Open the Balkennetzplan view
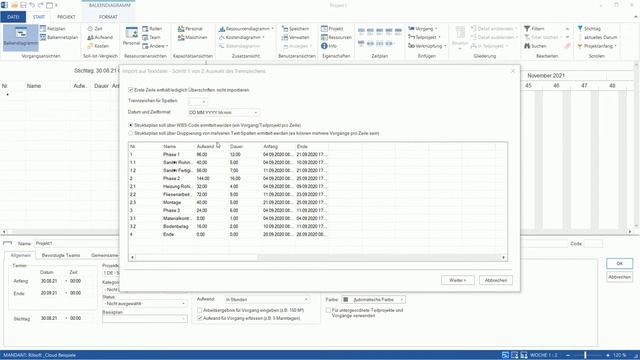This screenshot has width=640, height=360. click(59, 37)
